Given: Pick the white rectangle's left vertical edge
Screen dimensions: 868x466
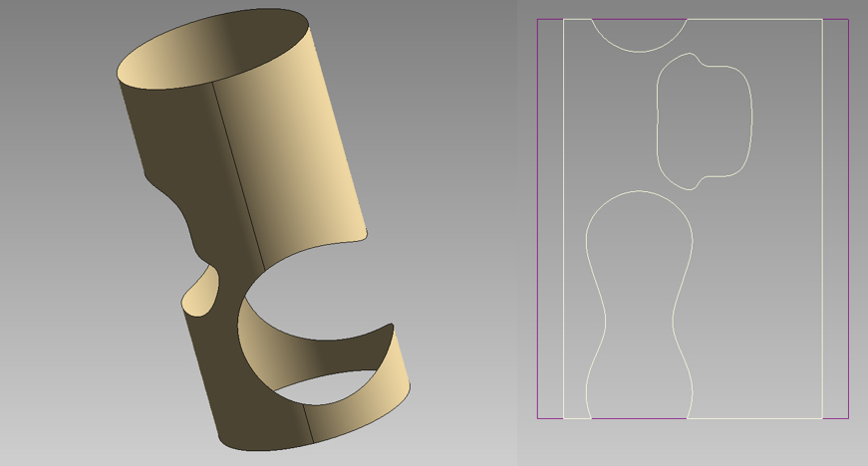Looking at the screenshot, I should (x=564, y=219).
